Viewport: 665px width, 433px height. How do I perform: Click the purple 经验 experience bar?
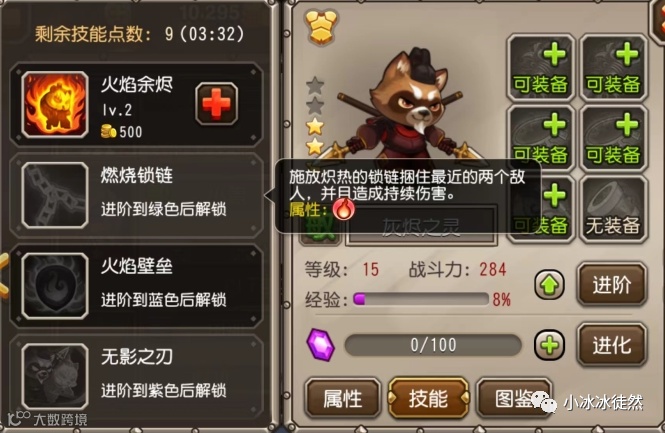421,299
